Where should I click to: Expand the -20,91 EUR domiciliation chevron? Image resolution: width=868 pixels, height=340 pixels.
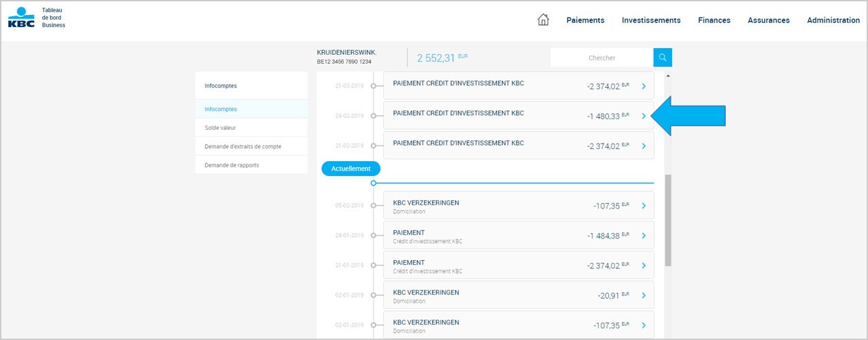[644, 295]
